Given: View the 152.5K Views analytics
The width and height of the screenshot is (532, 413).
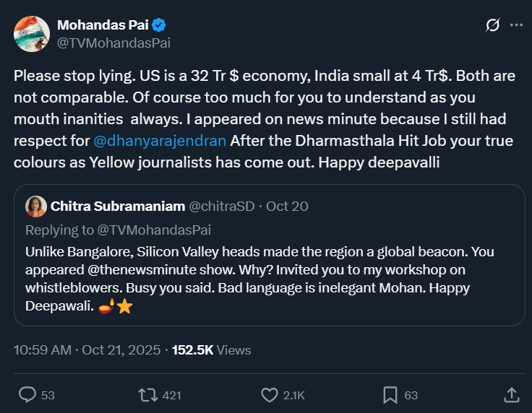Looking at the screenshot, I should click(211, 350).
